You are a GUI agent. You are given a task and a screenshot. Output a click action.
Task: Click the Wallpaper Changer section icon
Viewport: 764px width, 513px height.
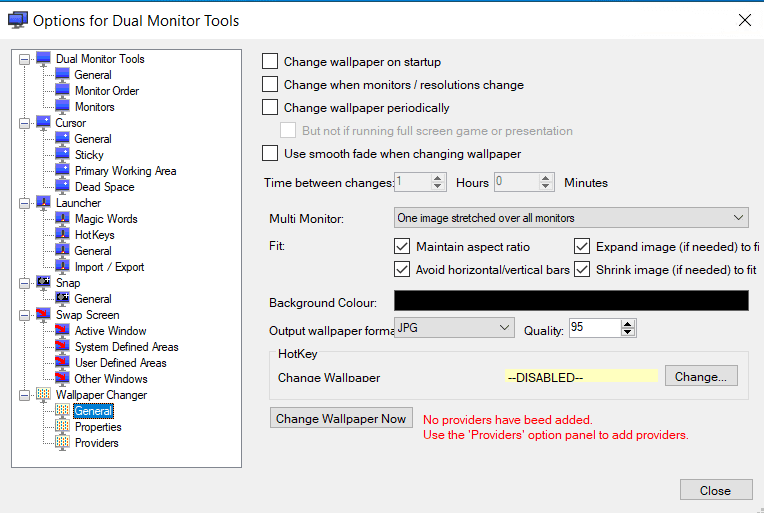[43, 395]
